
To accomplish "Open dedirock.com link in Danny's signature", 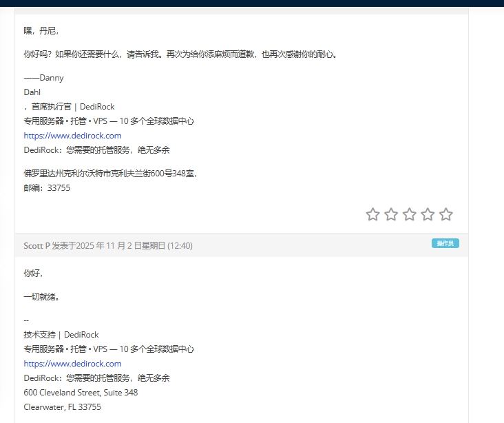I will click(72, 136).
